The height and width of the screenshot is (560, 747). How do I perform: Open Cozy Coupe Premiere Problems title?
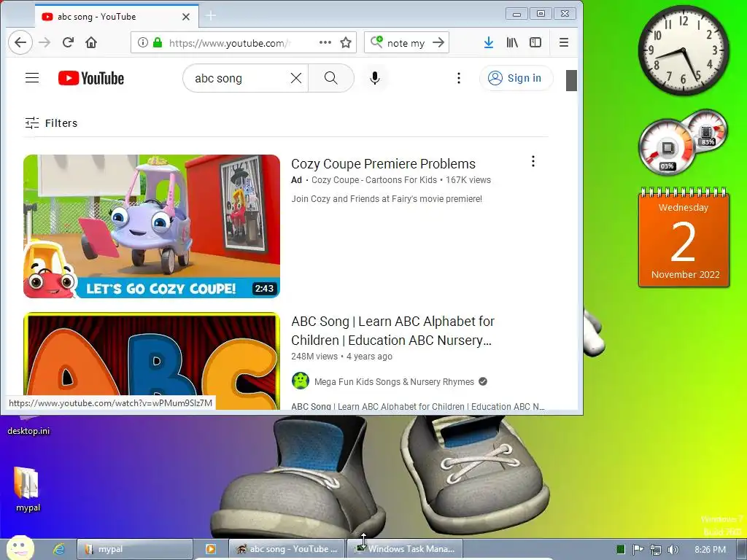[383, 164]
